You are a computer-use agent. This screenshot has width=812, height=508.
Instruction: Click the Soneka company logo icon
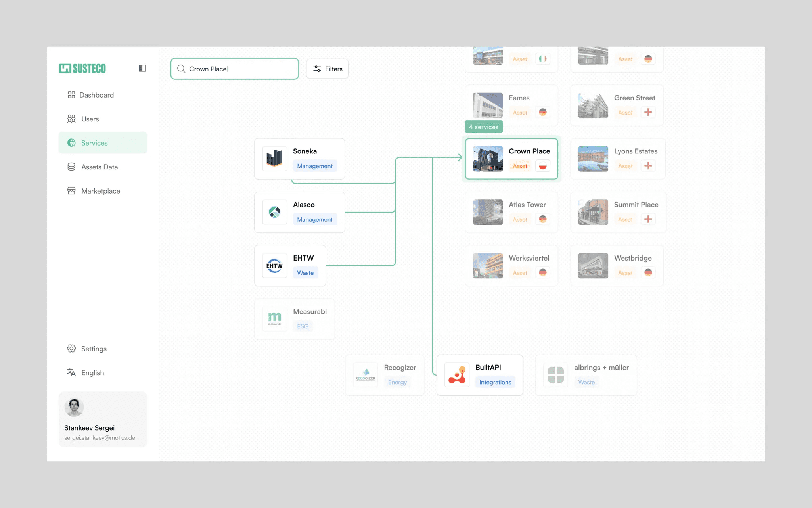(274, 158)
